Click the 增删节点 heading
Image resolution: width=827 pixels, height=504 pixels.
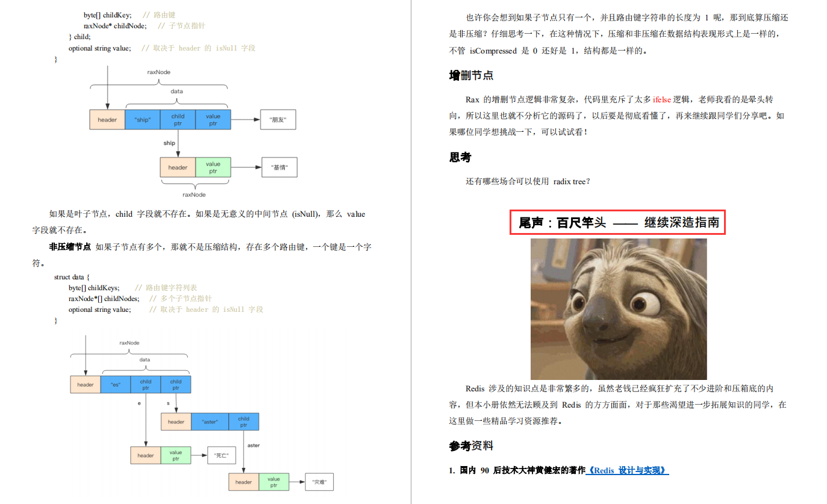point(472,75)
